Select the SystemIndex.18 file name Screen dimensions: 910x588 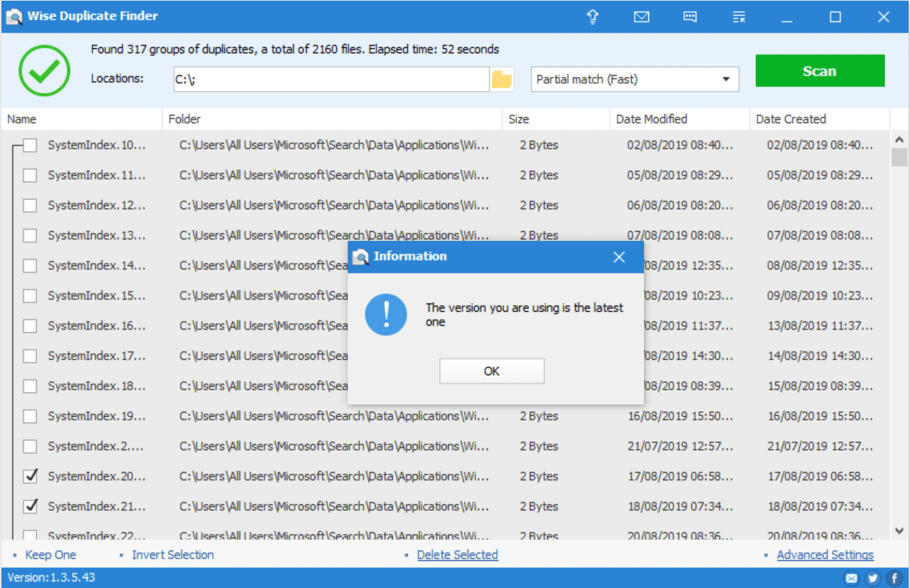[97, 387]
